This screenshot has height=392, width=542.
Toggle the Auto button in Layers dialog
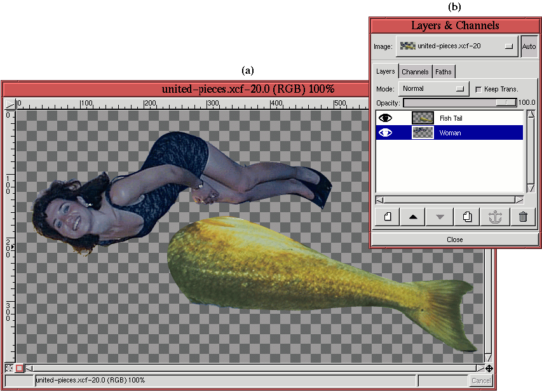[x=529, y=46]
